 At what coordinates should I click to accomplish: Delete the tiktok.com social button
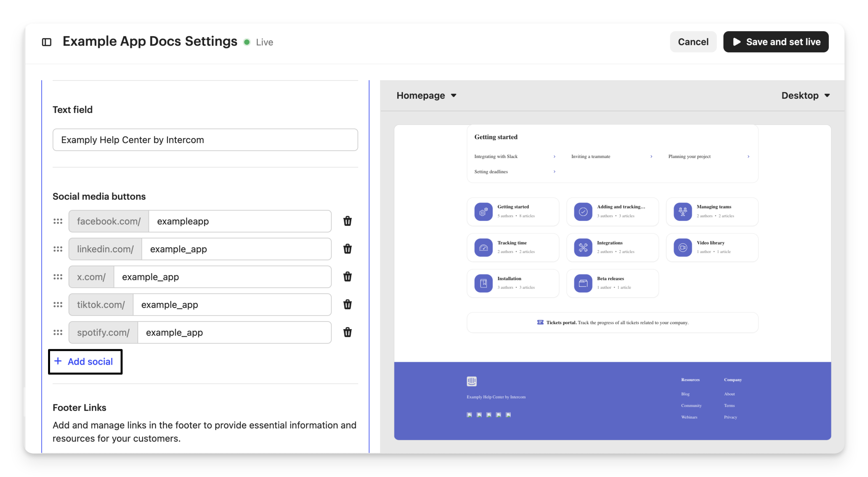pos(347,305)
